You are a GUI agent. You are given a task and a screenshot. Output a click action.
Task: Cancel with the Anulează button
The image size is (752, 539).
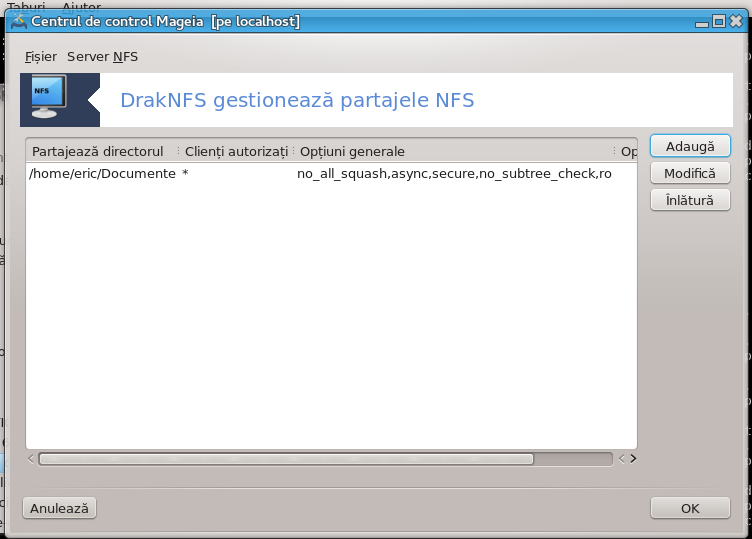pos(59,508)
